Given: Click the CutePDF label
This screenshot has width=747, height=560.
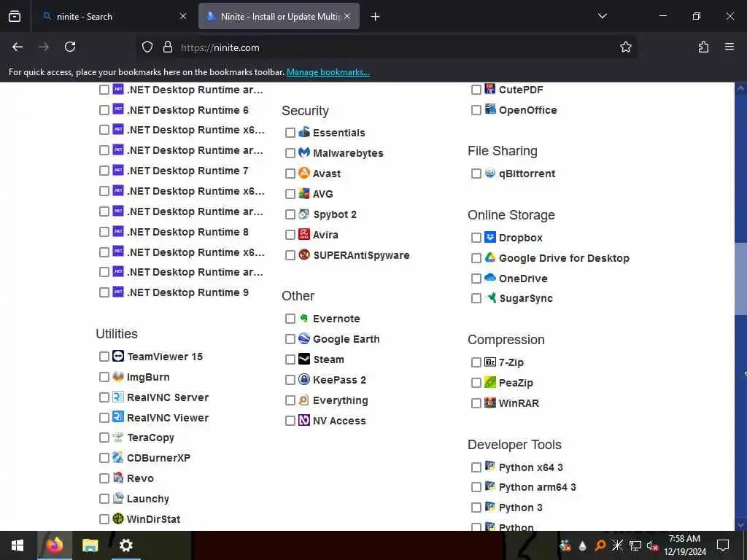Looking at the screenshot, I should coord(521,90).
